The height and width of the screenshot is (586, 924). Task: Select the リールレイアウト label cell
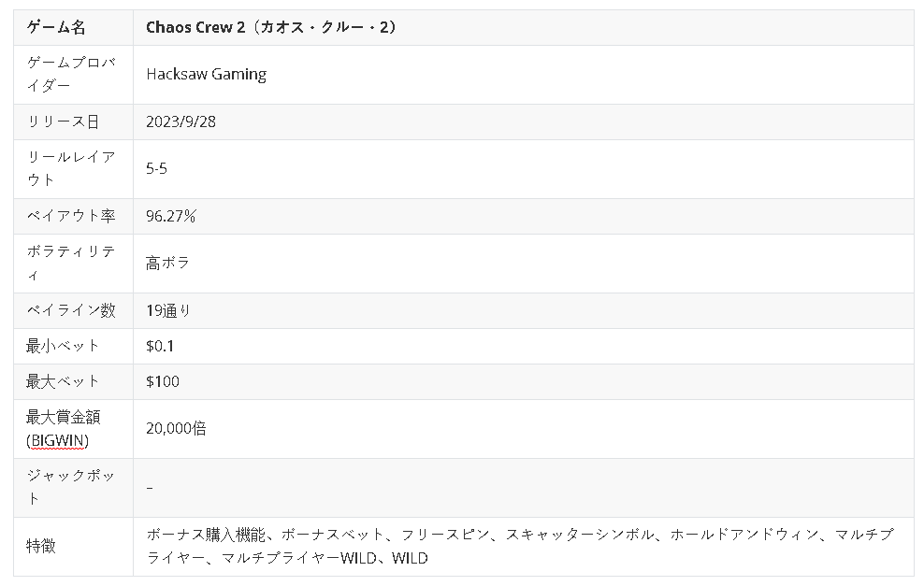(72, 169)
